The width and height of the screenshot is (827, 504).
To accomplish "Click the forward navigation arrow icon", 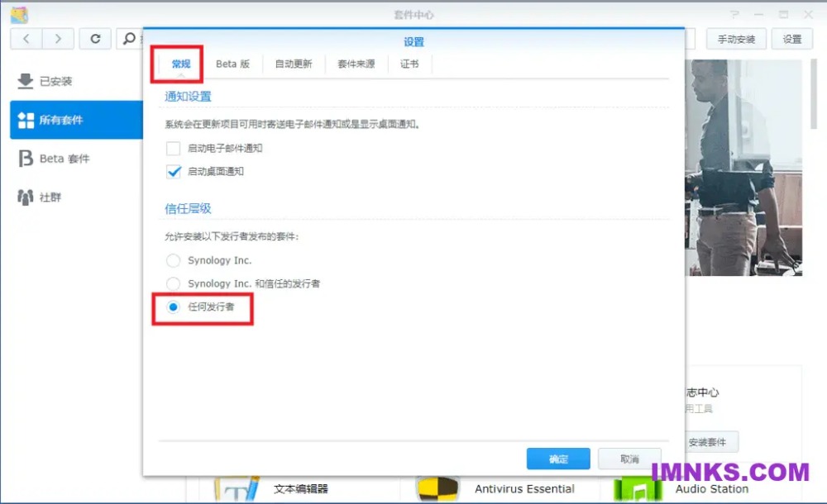I will click(58, 39).
